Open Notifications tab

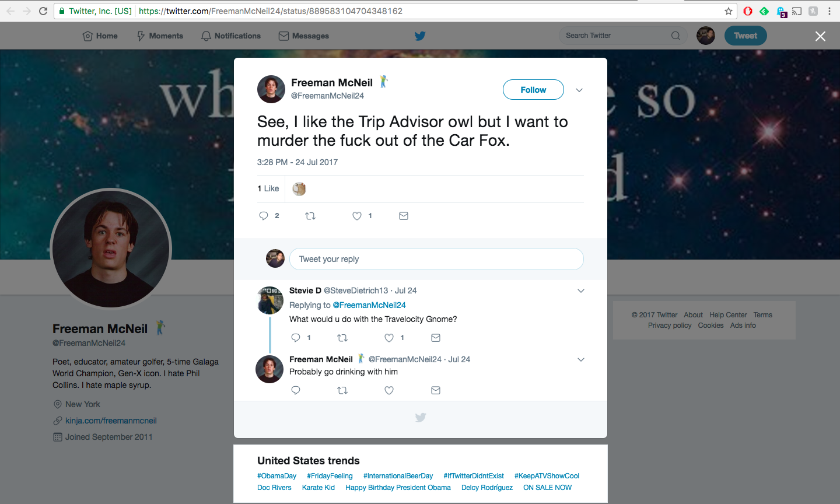click(x=231, y=36)
